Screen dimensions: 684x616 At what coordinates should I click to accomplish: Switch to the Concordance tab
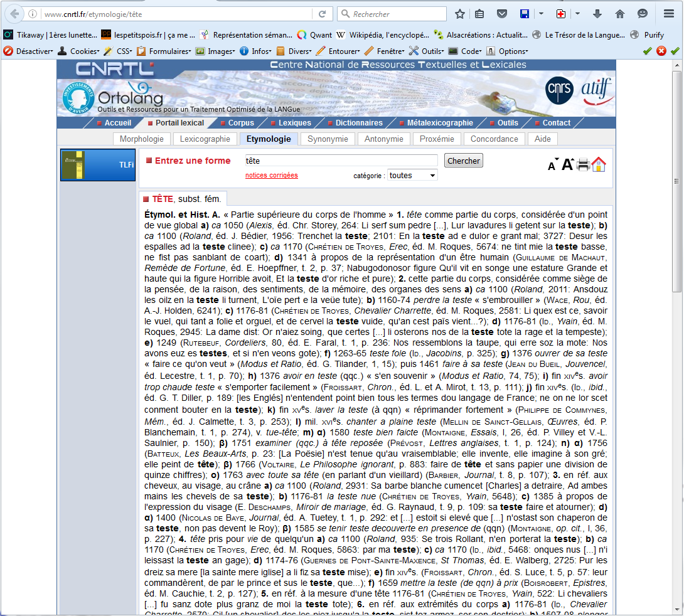494,139
